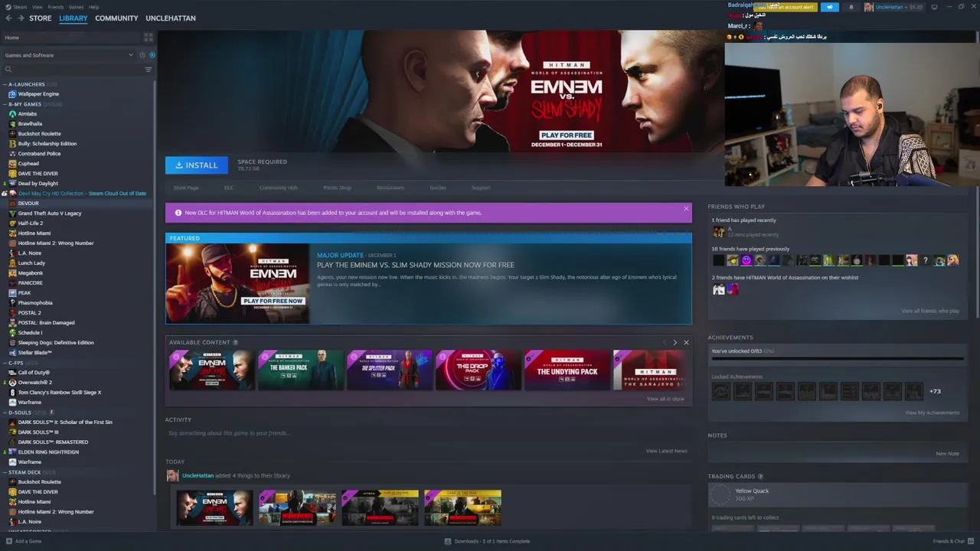Open the Friends menu

[56, 7]
